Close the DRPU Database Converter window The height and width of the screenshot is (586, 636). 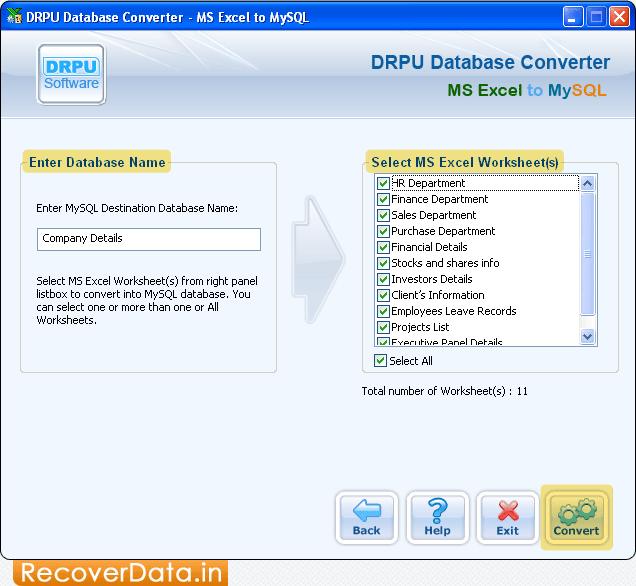619,17
